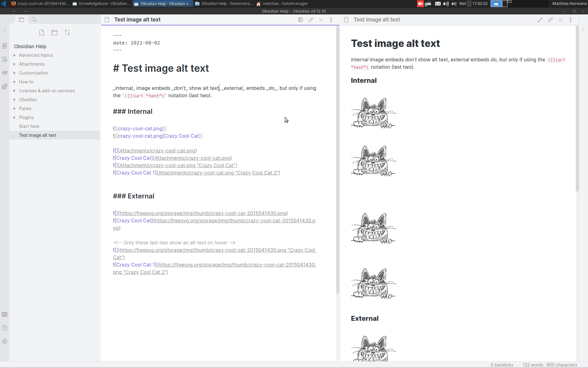Open the mail tray icon

438,4
